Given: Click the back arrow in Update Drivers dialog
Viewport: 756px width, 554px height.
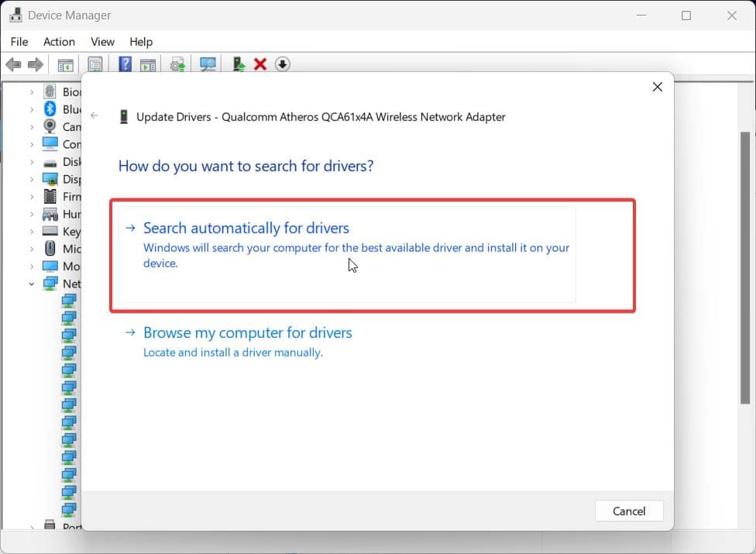Looking at the screenshot, I should coord(94,115).
